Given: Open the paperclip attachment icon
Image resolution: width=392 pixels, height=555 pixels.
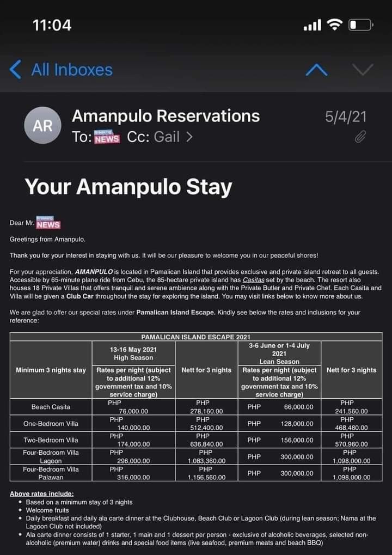Looking at the screenshot, I should click(360, 137).
